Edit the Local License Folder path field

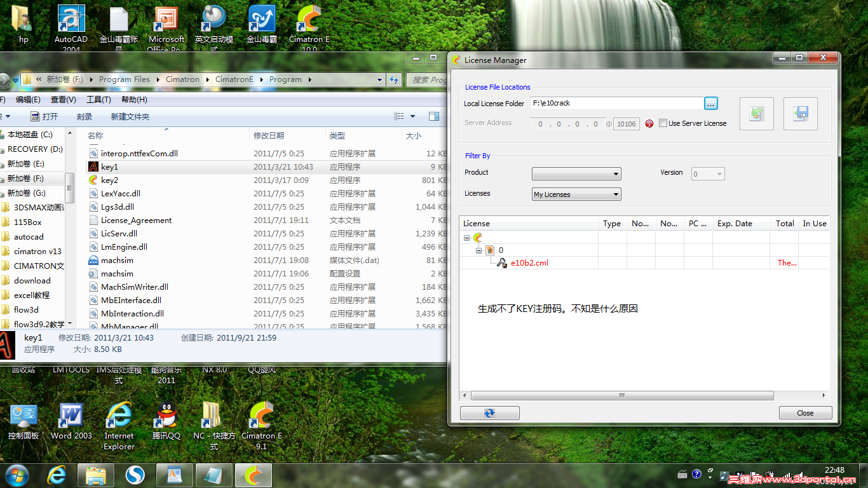click(x=616, y=103)
